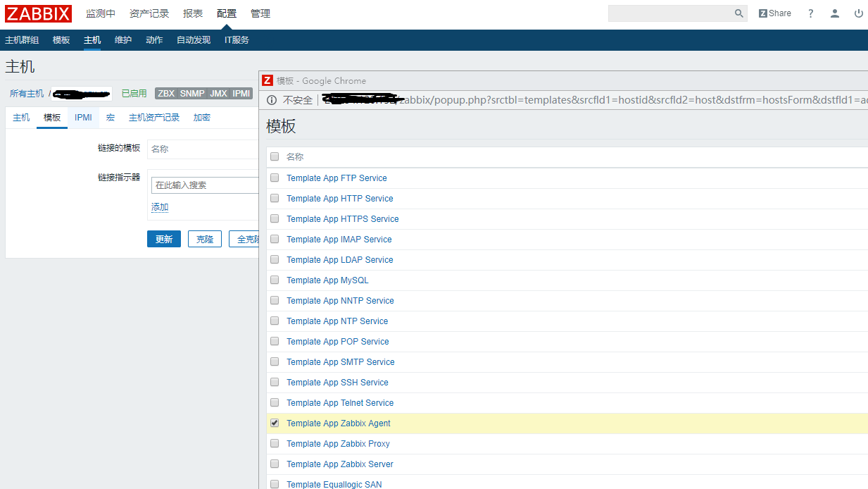868x489 pixels.
Task: Go to IT服务 submenu
Action: (237, 40)
